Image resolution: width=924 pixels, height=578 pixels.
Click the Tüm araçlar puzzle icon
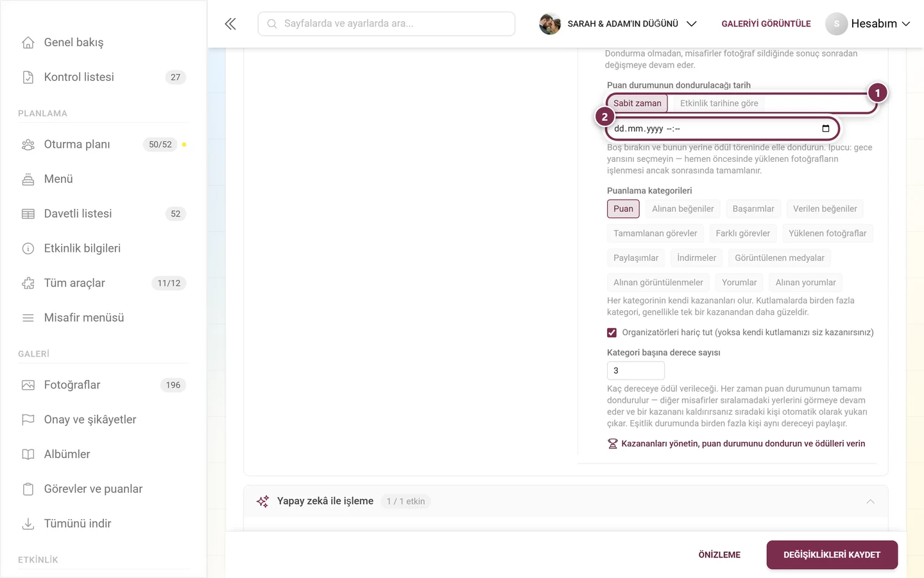pos(28,283)
